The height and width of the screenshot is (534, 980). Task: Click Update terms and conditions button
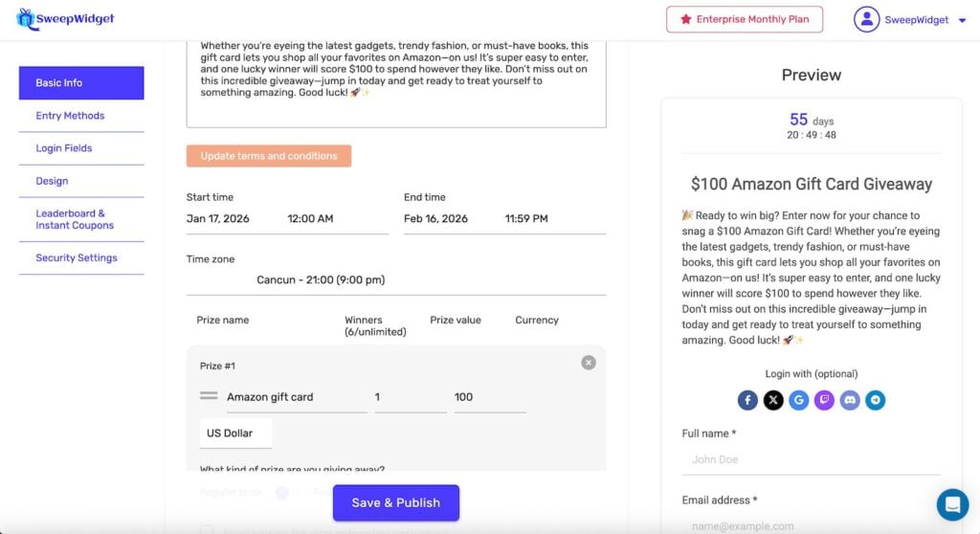(269, 156)
